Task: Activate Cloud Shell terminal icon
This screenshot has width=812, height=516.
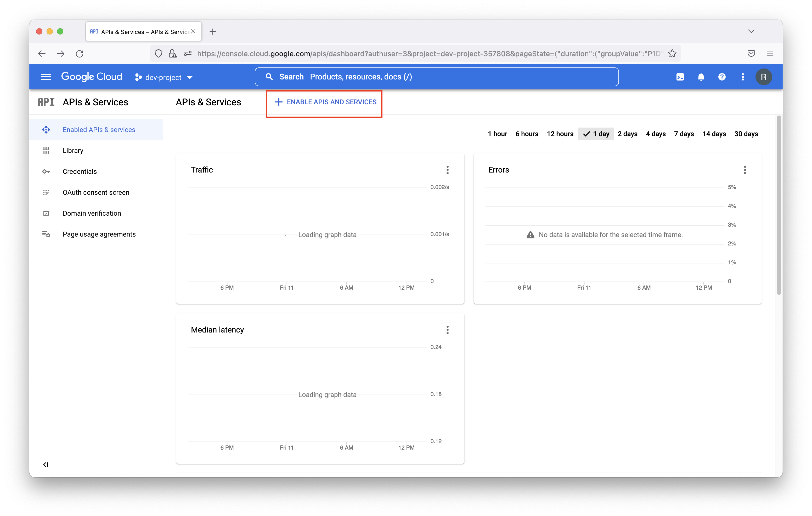Action: pos(680,77)
